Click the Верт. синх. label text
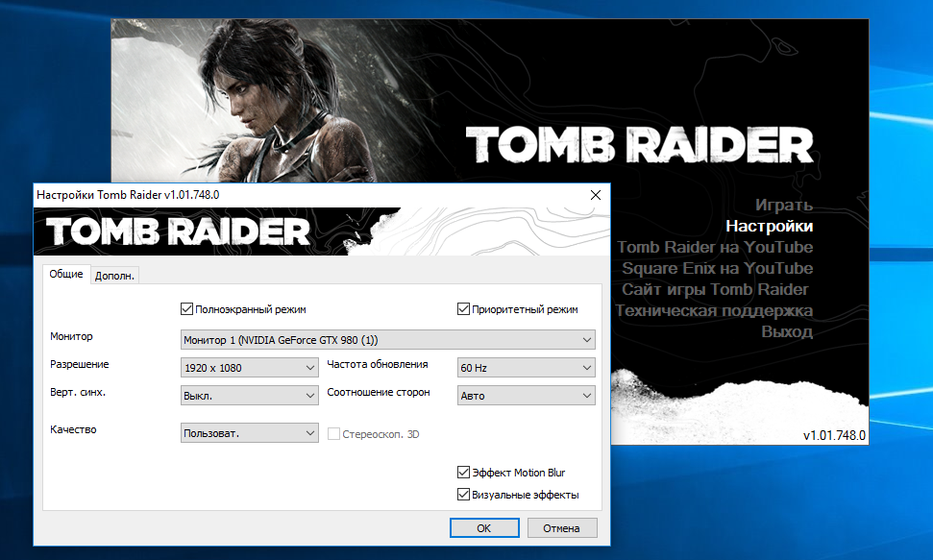Viewport: 933px width, 560px height. 78,393
